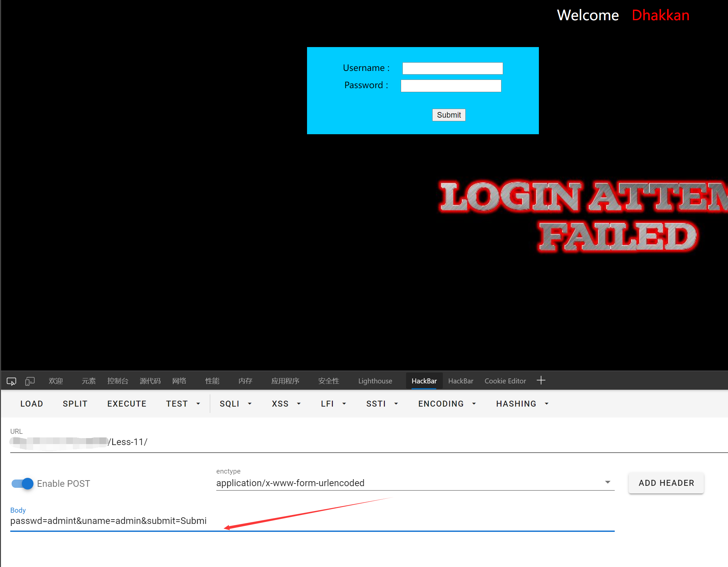Open the HASHING dropdown arrow

coord(547,404)
